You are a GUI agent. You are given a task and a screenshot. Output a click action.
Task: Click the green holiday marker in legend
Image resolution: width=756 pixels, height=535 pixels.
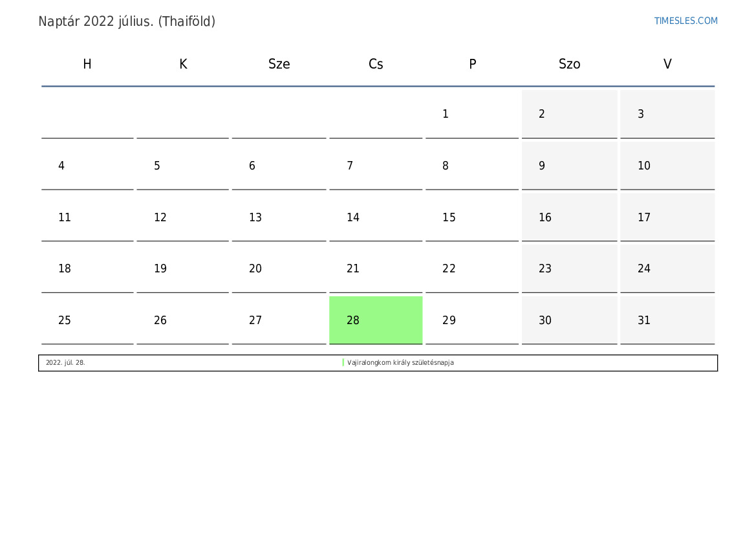click(343, 363)
